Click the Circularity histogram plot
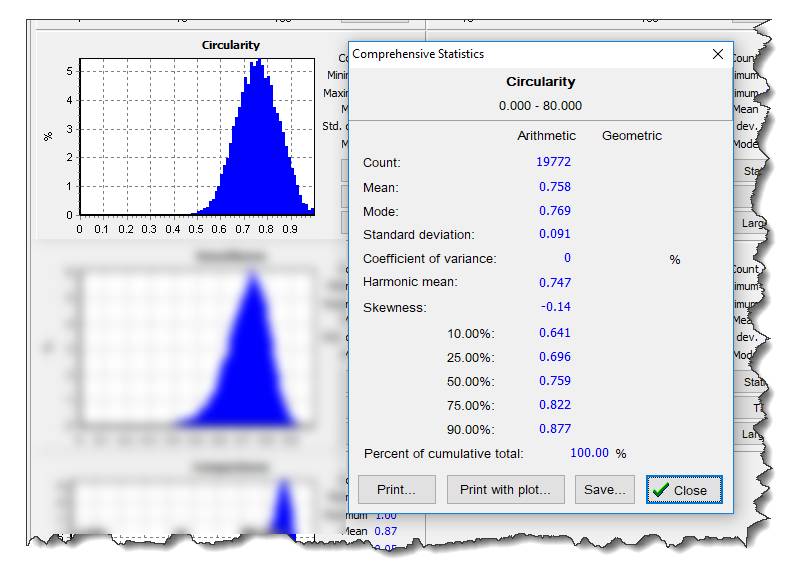Image resolution: width=791 pixels, height=570 pixels. point(197,137)
